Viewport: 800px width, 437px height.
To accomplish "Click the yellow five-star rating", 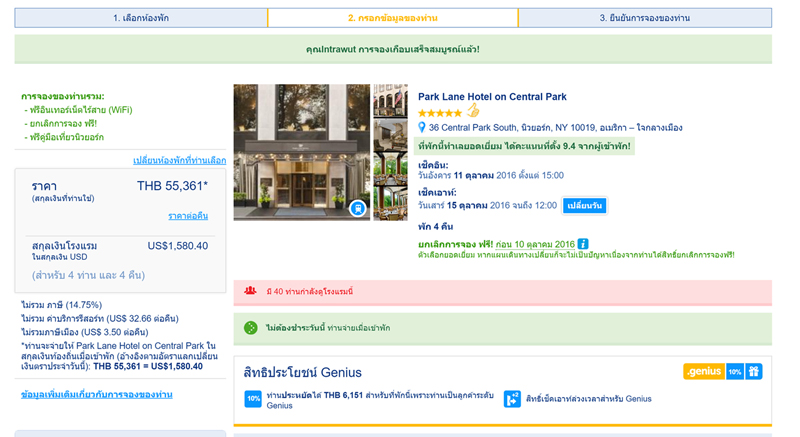I will click(440, 113).
